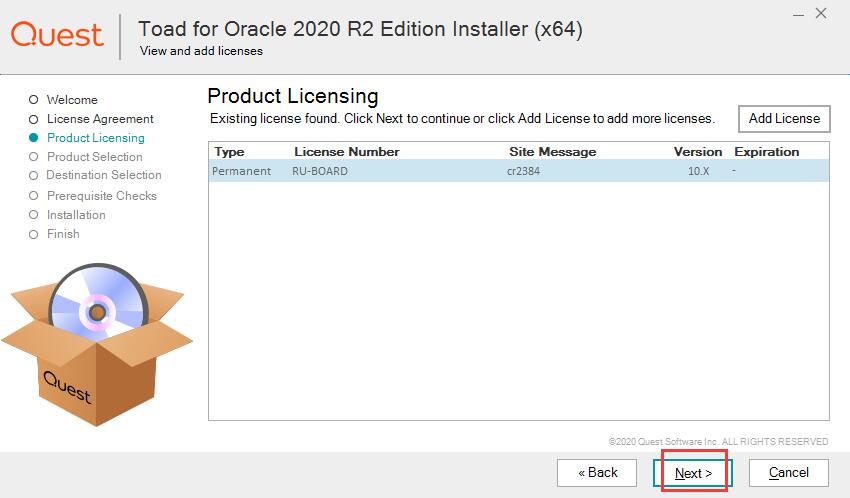The width and height of the screenshot is (850, 498).
Task: Minimize the installer window
Action: [798, 13]
